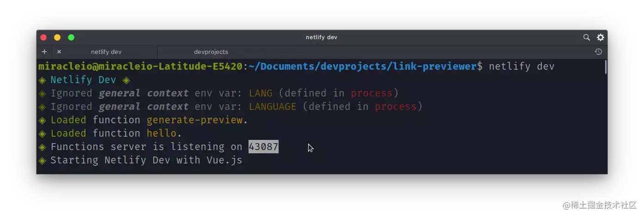Click the 'netlify dev' command text

coord(522,67)
